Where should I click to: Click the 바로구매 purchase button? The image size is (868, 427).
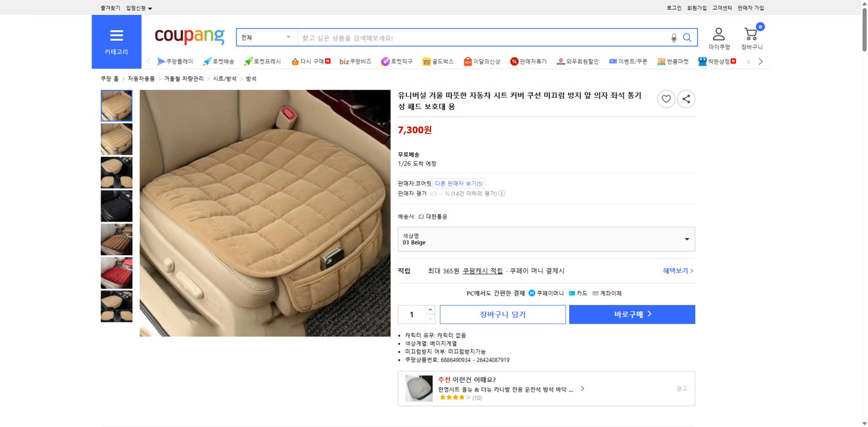[632, 314]
